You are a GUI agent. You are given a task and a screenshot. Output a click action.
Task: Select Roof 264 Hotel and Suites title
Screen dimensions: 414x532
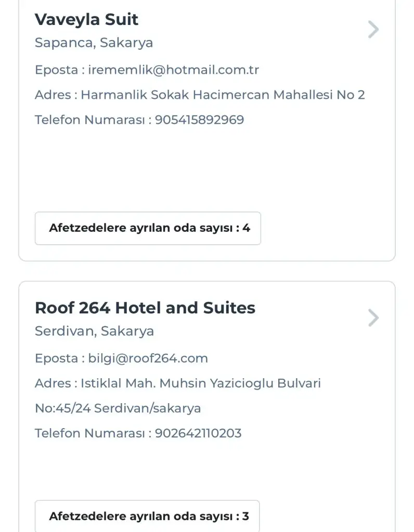coord(145,308)
